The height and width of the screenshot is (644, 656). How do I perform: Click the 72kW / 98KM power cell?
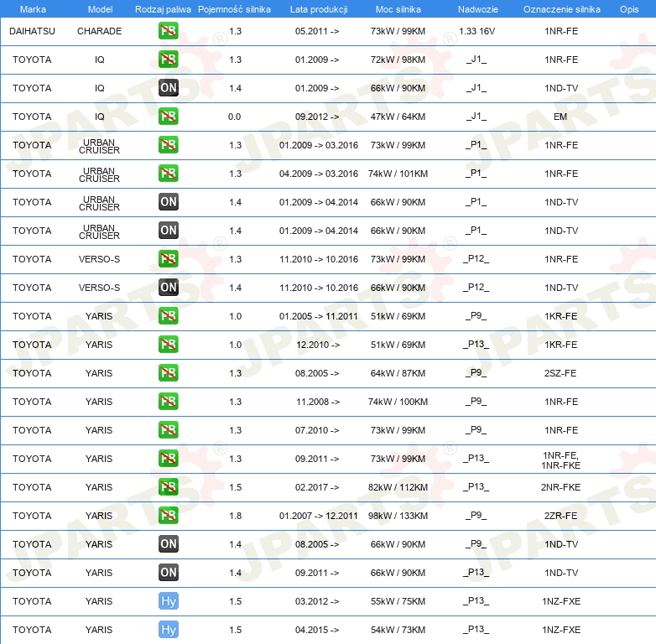tap(398, 60)
